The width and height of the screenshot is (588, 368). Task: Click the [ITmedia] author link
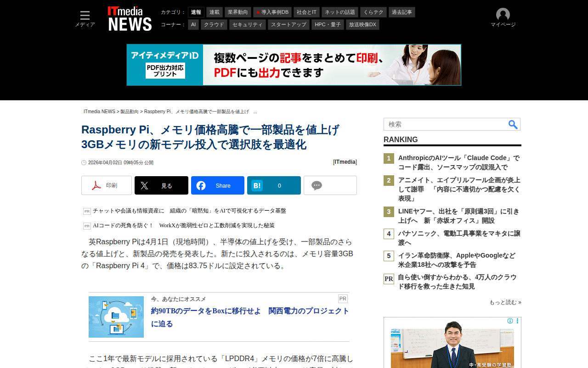345,162
